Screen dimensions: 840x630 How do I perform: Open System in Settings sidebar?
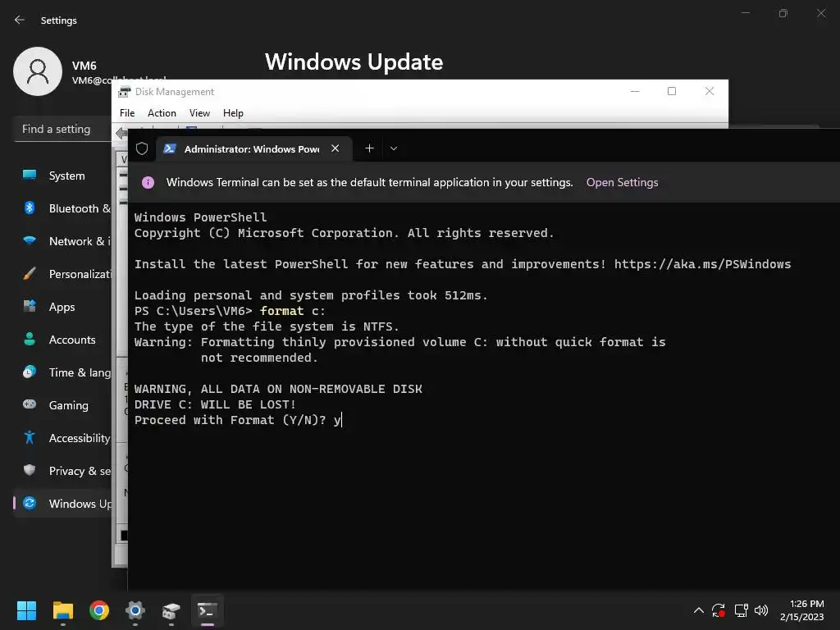[x=62, y=176]
